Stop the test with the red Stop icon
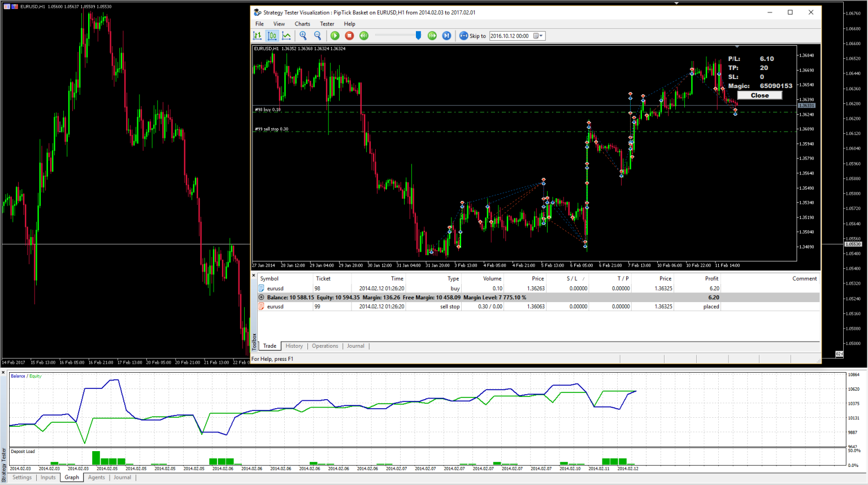Screen dimensions: 868x485 349,36
